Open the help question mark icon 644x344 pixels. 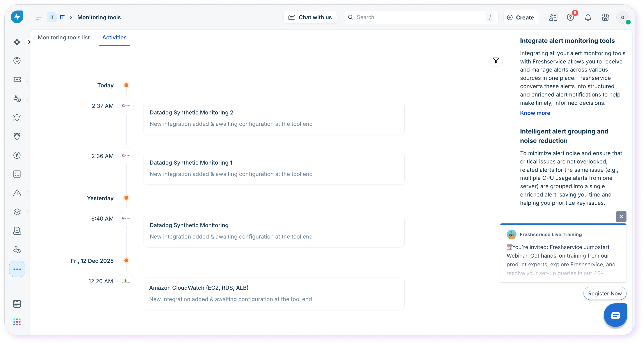click(x=570, y=17)
